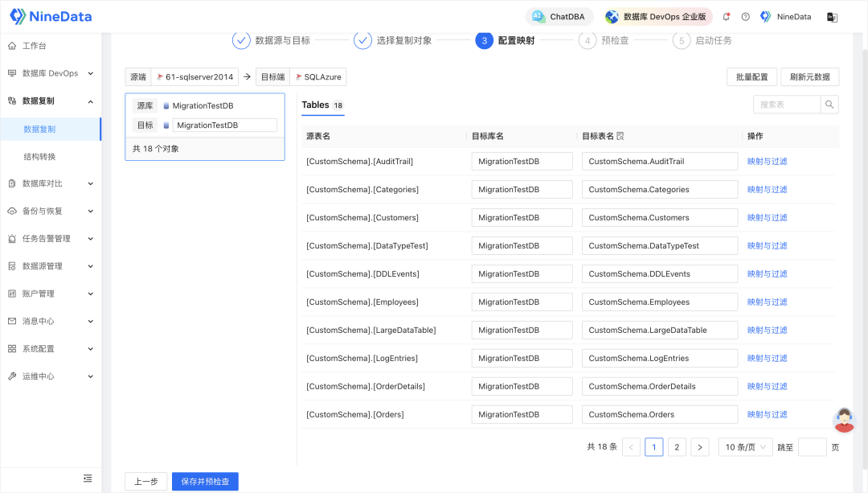Image resolution: width=868 pixels, height=493 pixels.
Task: Open the help question mark icon
Action: pyautogui.click(x=745, y=17)
